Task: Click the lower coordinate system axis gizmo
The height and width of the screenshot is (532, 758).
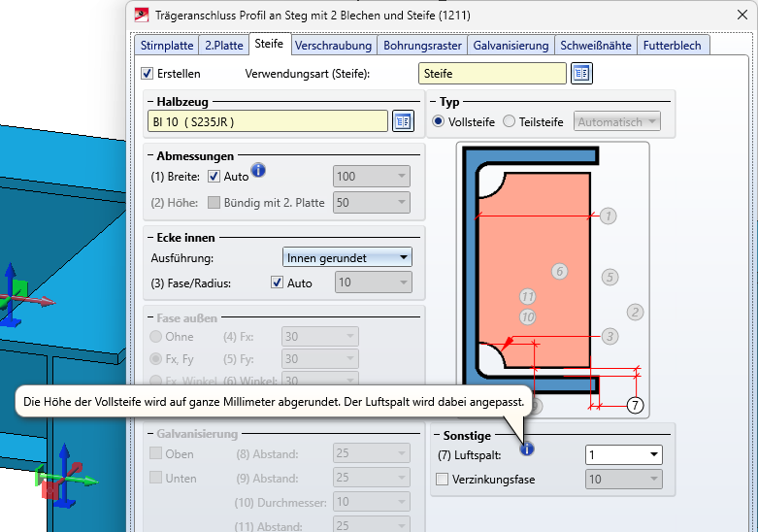Action: pos(63,478)
